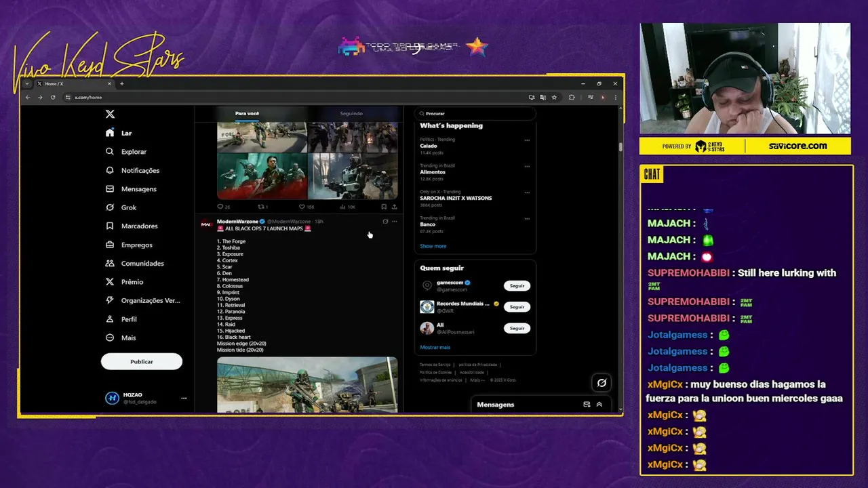Open Termos de Serviço footer link
Viewport: 868px width, 488px height.
[x=435, y=365]
